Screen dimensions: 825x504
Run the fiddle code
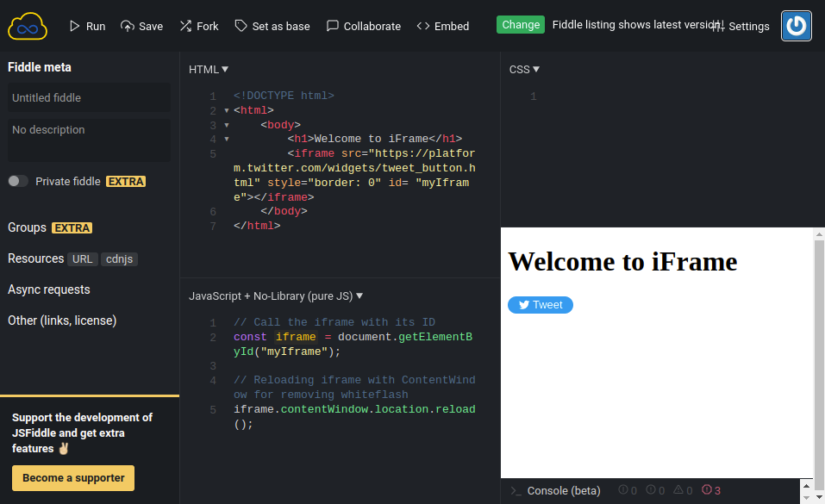pos(86,26)
